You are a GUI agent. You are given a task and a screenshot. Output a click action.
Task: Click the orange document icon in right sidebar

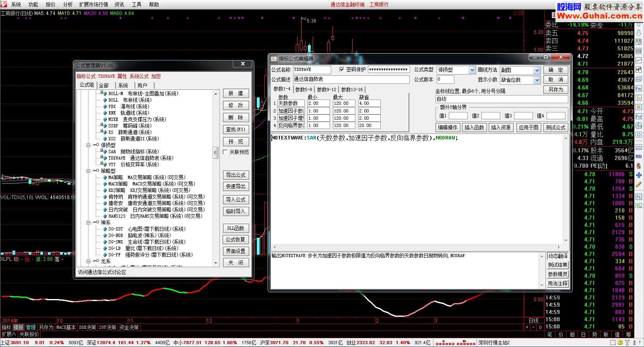[639, 107]
